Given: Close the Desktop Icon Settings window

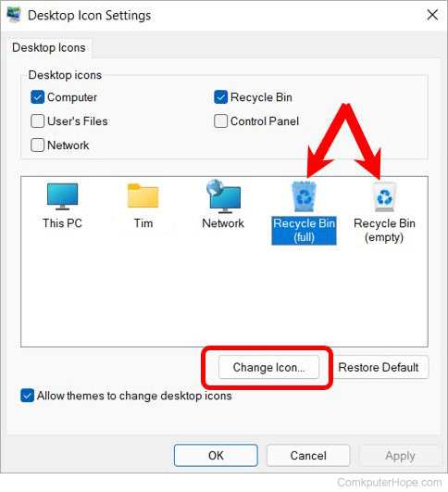Looking at the screenshot, I should pos(432,15).
